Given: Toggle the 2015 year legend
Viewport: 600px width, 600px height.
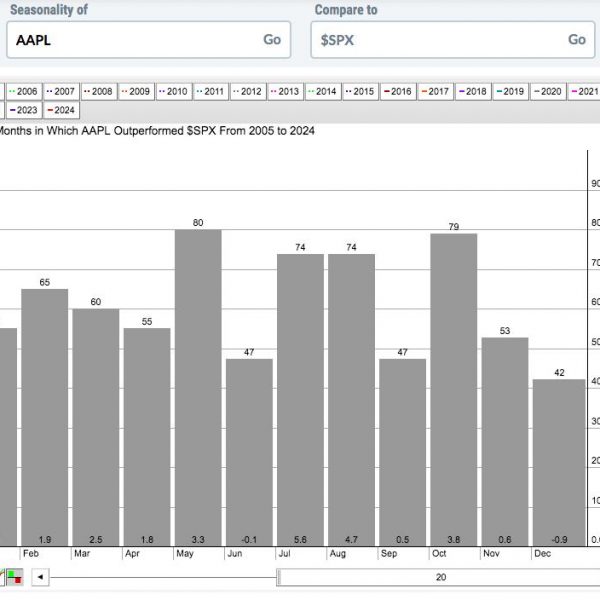Looking at the screenshot, I should click(x=360, y=92).
